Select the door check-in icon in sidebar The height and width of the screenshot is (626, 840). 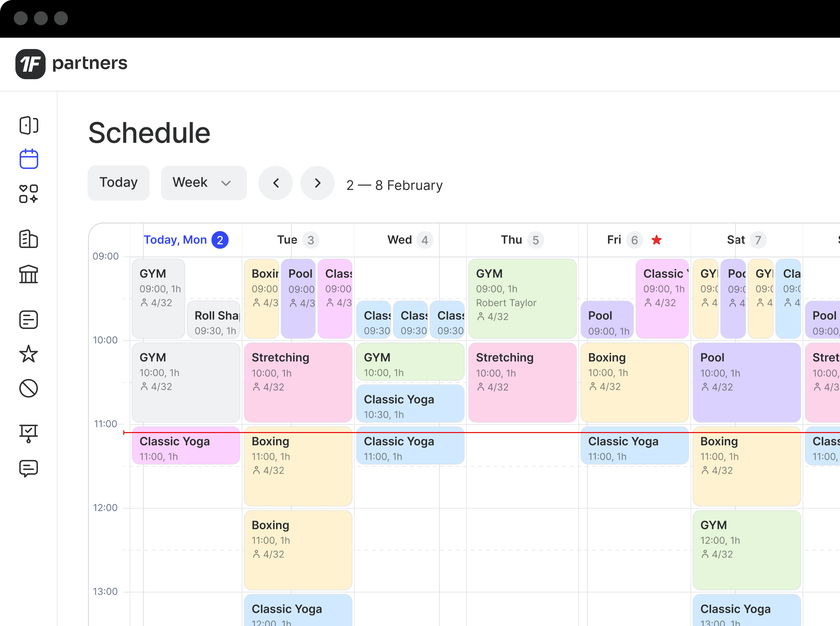[x=28, y=125]
